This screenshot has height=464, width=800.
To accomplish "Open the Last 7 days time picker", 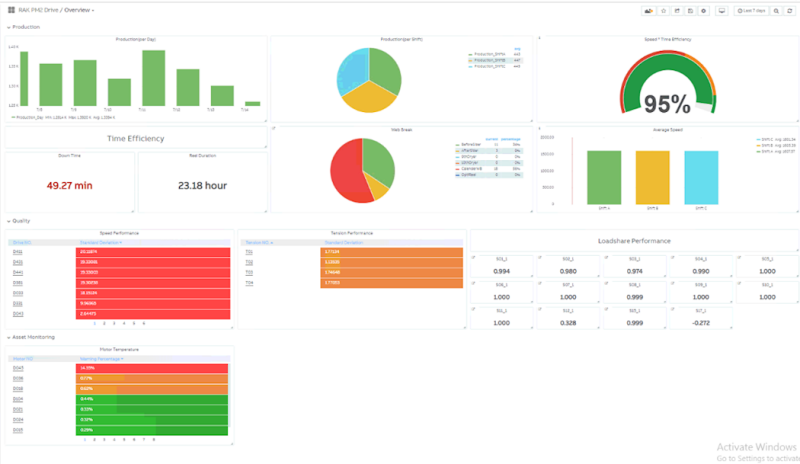I will (752, 11).
